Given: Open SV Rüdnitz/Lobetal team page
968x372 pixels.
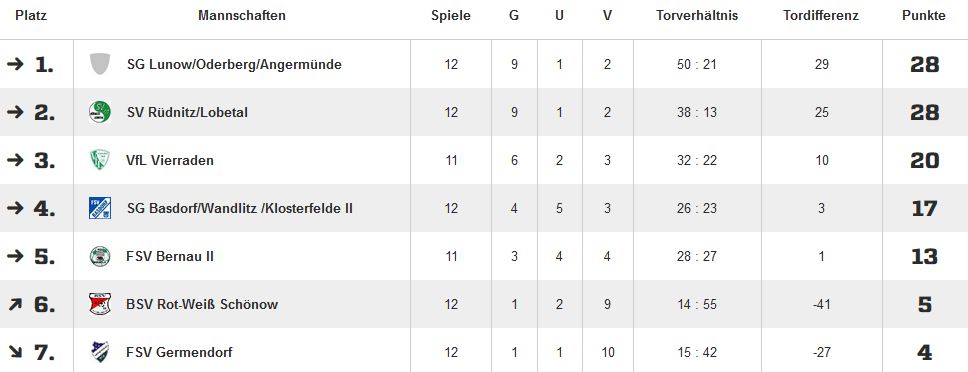Looking at the screenshot, I should click(187, 112).
